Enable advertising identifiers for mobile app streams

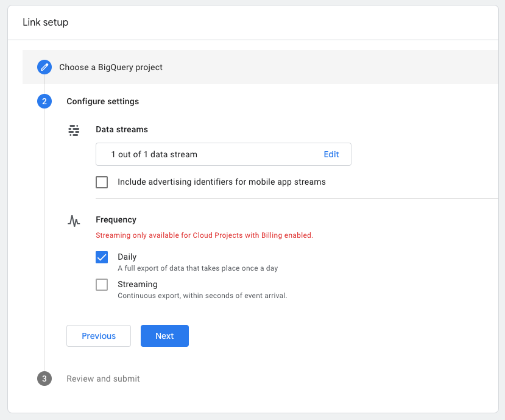[102, 182]
